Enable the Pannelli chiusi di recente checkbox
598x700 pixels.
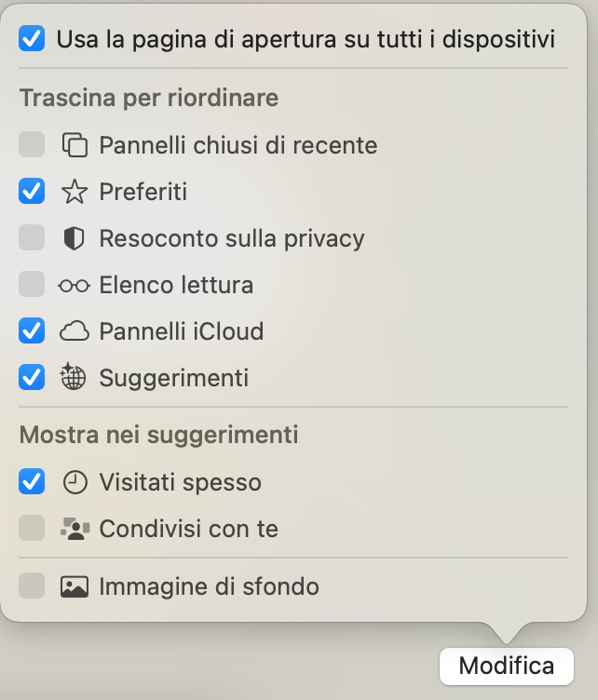pos(32,145)
